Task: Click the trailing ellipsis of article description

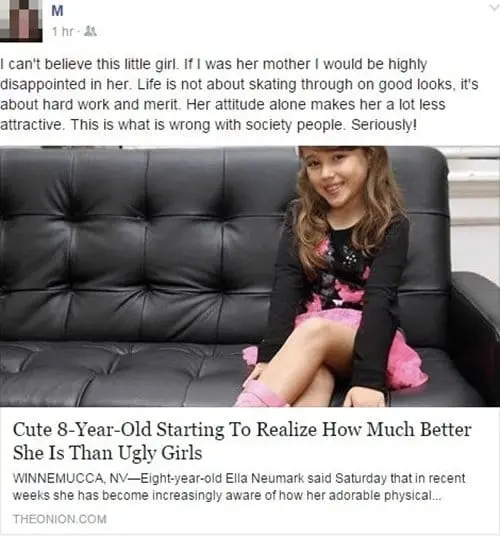Action: (436, 498)
